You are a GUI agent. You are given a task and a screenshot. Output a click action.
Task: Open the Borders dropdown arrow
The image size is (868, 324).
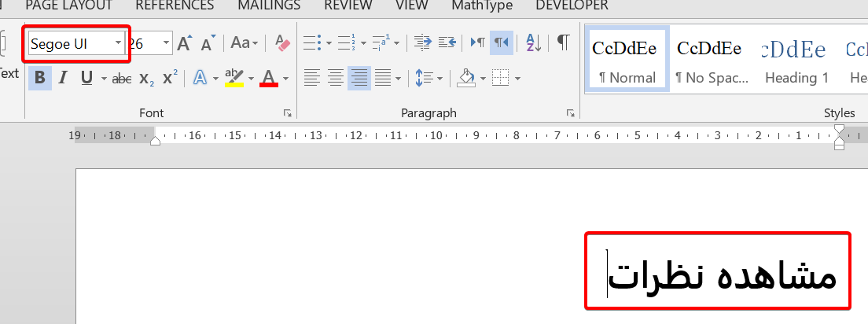pos(517,79)
